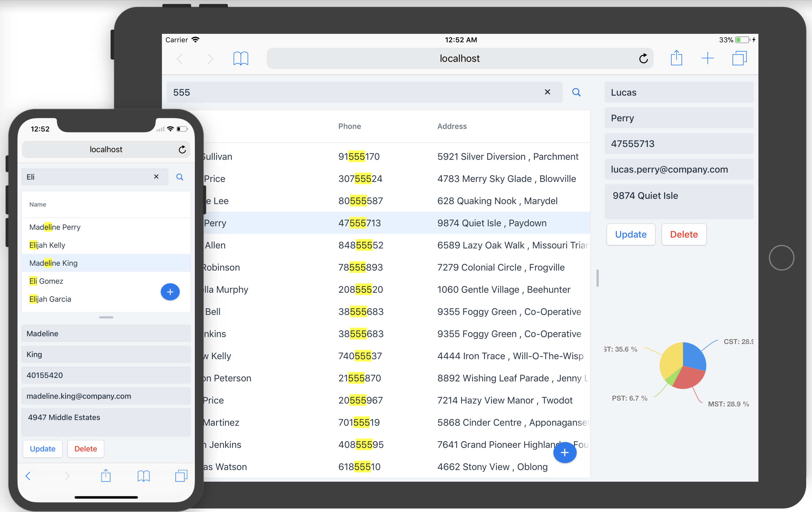Tap the iPad Safari reload icon
812x512 pixels.
click(x=643, y=58)
